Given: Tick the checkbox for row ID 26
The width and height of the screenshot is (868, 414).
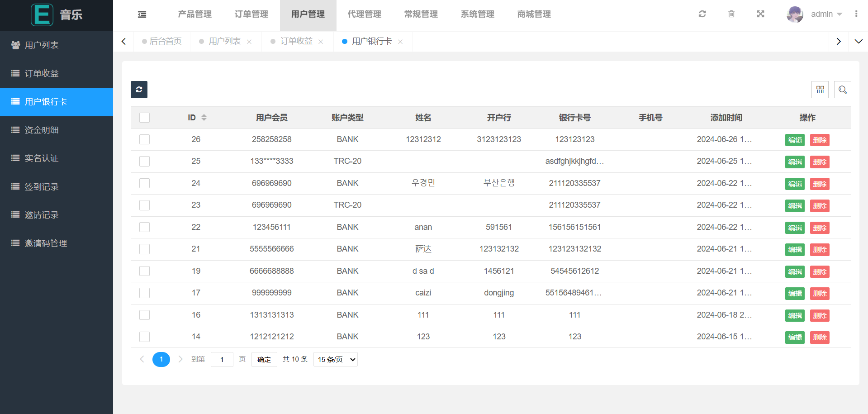Looking at the screenshot, I should 145,139.
